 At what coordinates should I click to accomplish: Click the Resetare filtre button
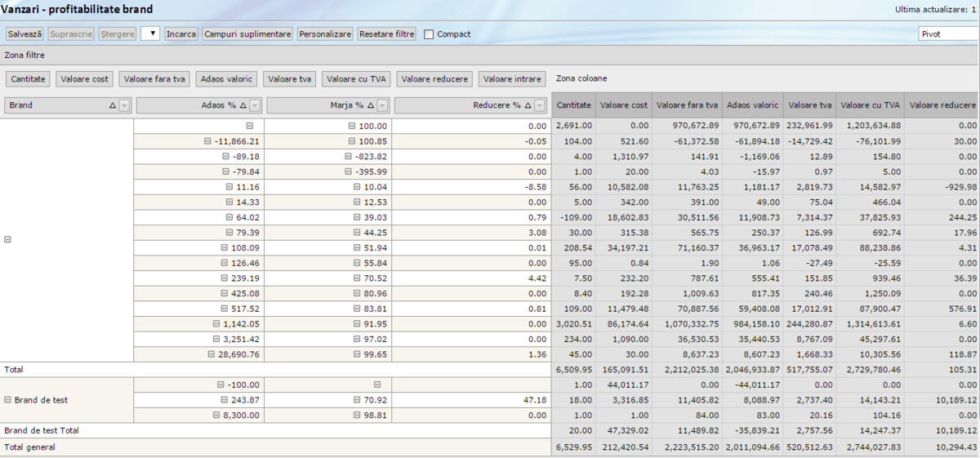[x=387, y=34]
